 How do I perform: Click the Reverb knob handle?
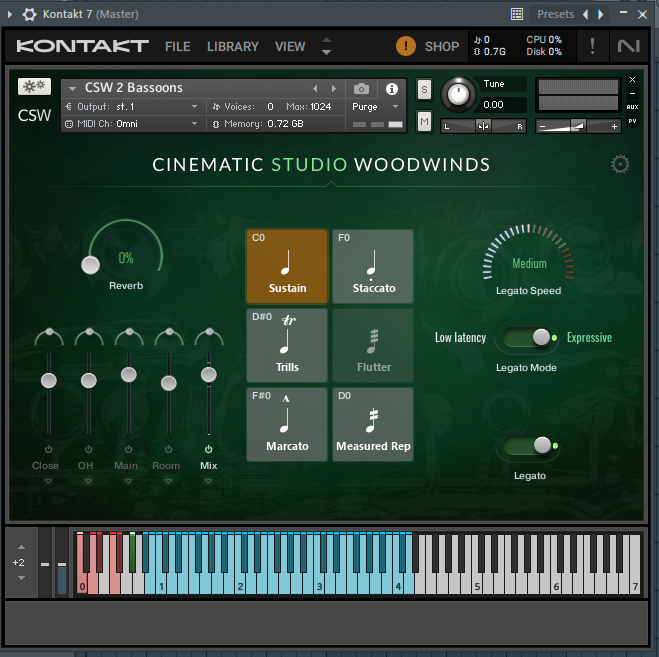click(x=90, y=265)
